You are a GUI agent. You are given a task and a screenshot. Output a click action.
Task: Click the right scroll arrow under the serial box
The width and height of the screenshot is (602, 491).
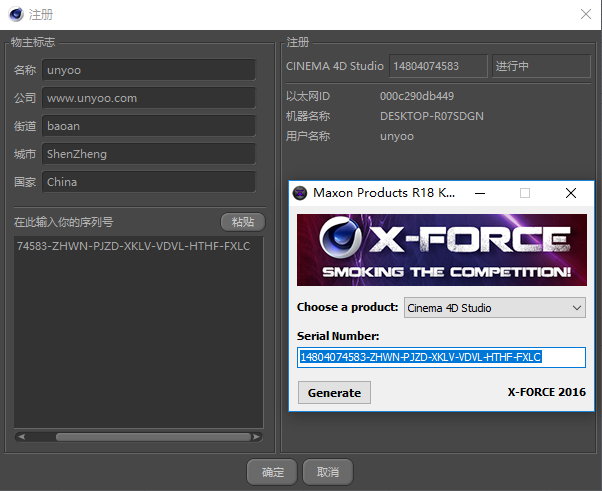click(258, 436)
